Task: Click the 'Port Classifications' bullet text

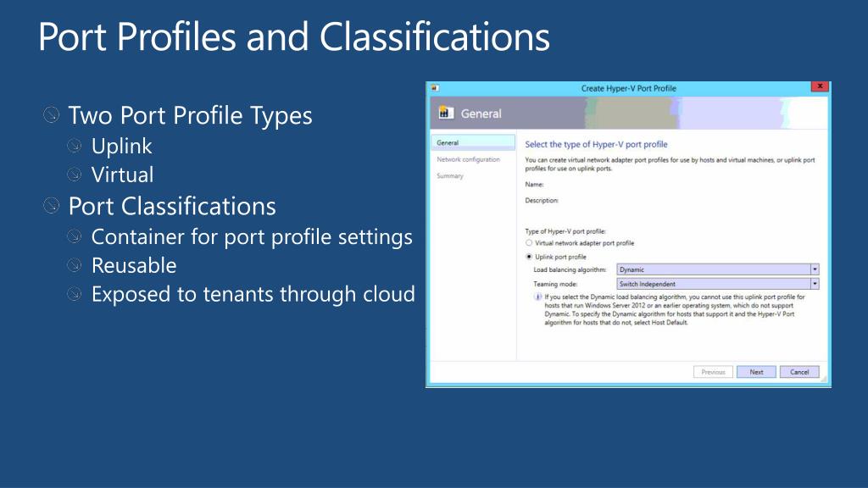Action: (171, 207)
